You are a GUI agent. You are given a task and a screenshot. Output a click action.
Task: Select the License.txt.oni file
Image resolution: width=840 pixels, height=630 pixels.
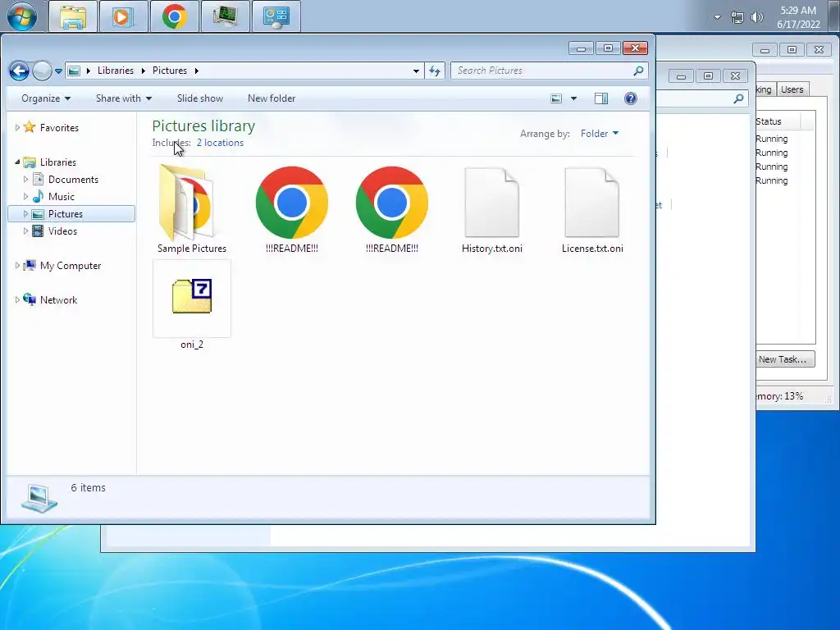tap(592, 209)
